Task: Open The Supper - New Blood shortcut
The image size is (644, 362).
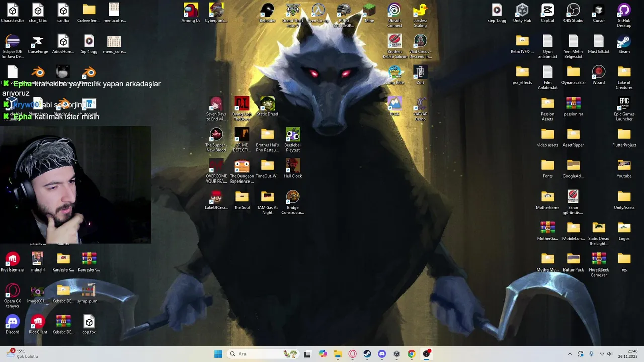Action: [x=216, y=140]
